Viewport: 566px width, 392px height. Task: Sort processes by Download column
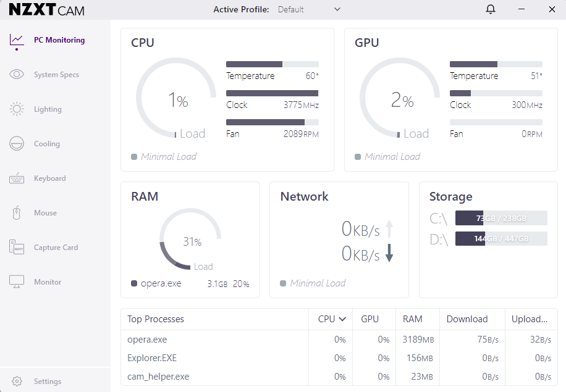click(x=467, y=319)
